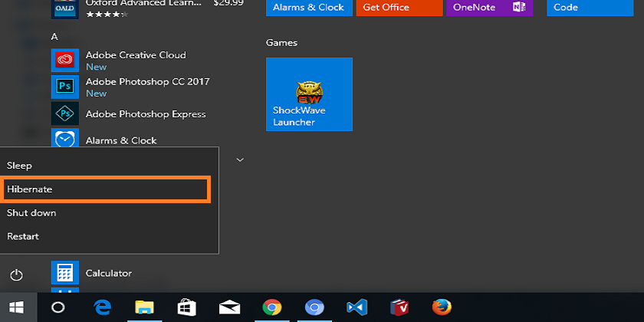This screenshot has height=322, width=644.
Task: Expand the chevron arrow in app list
Action: (x=240, y=159)
